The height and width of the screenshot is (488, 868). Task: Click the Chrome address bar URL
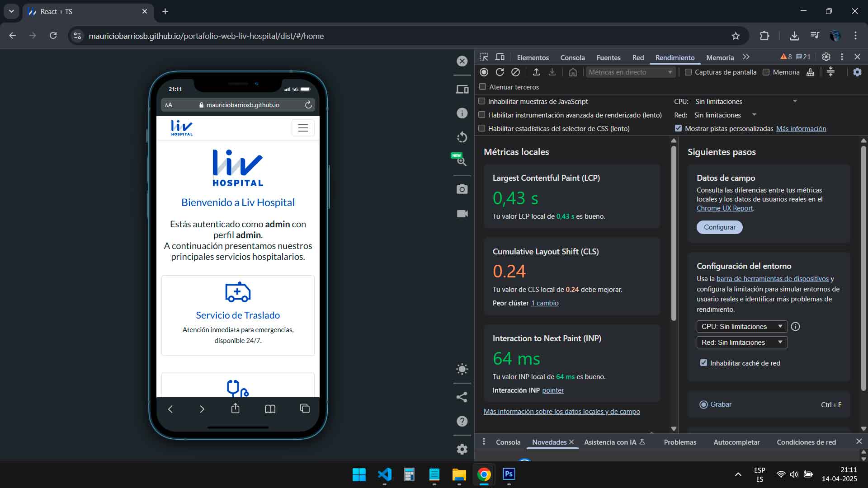tap(206, 36)
